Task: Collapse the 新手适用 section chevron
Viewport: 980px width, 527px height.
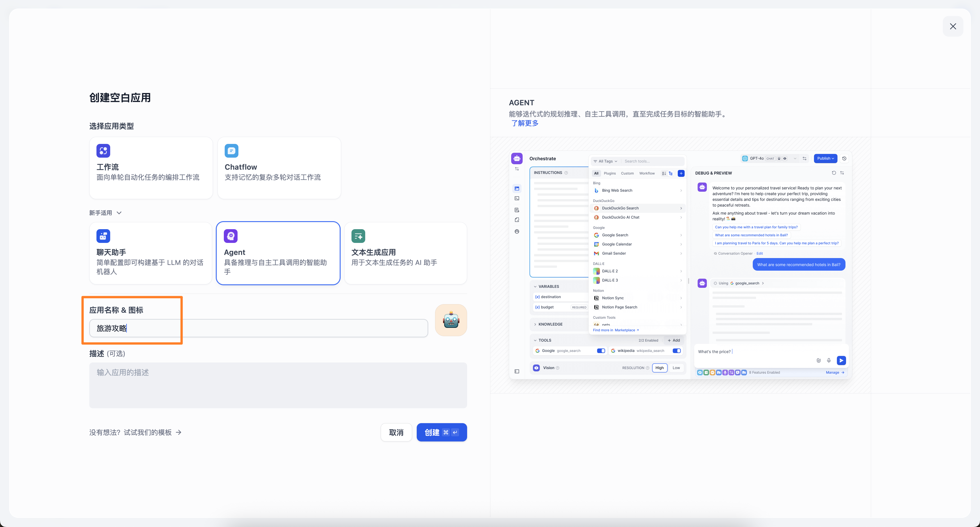Action: [119, 213]
